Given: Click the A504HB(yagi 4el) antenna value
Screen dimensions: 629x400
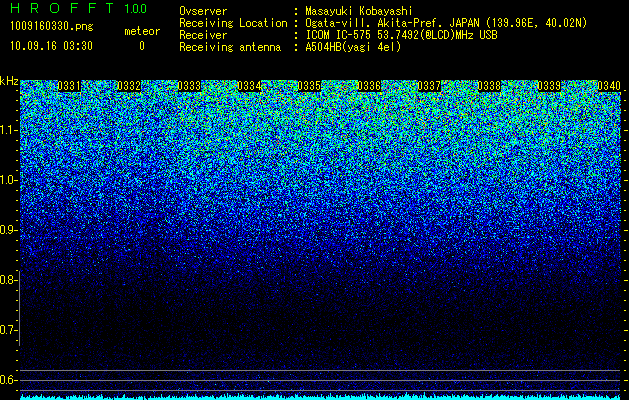Looking at the screenshot, I should (x=353, y=47).
